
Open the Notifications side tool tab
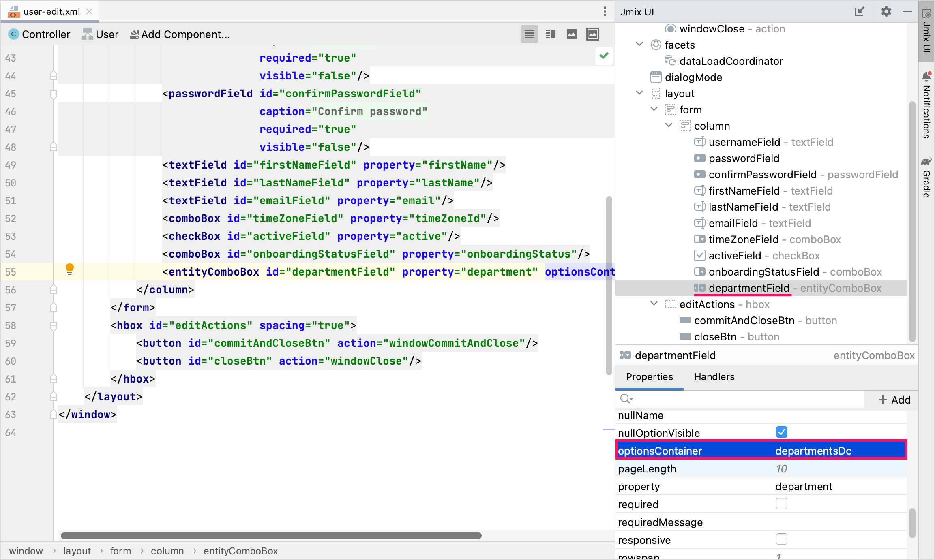926,105
